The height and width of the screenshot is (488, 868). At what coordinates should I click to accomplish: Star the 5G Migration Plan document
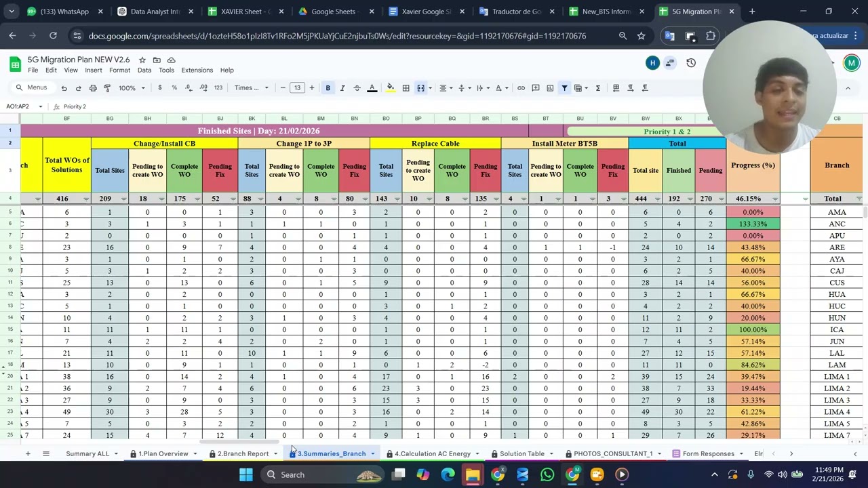[142, 60]
